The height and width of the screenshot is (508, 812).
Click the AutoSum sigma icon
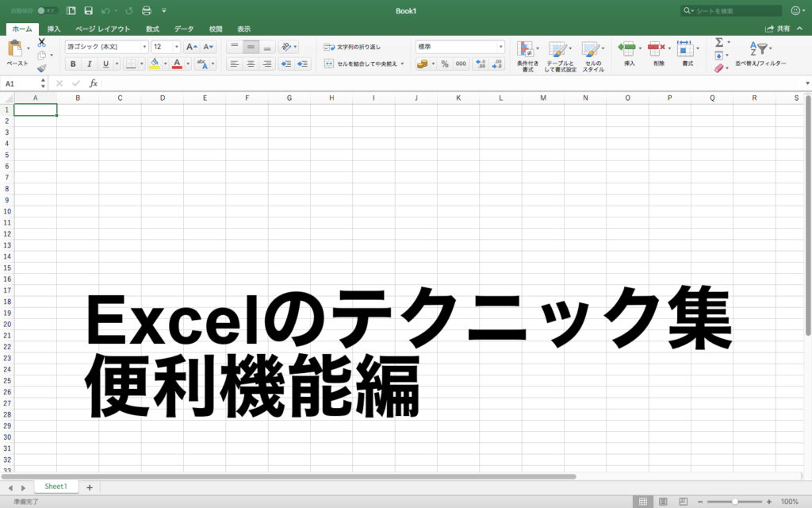[x=719, y=42]
